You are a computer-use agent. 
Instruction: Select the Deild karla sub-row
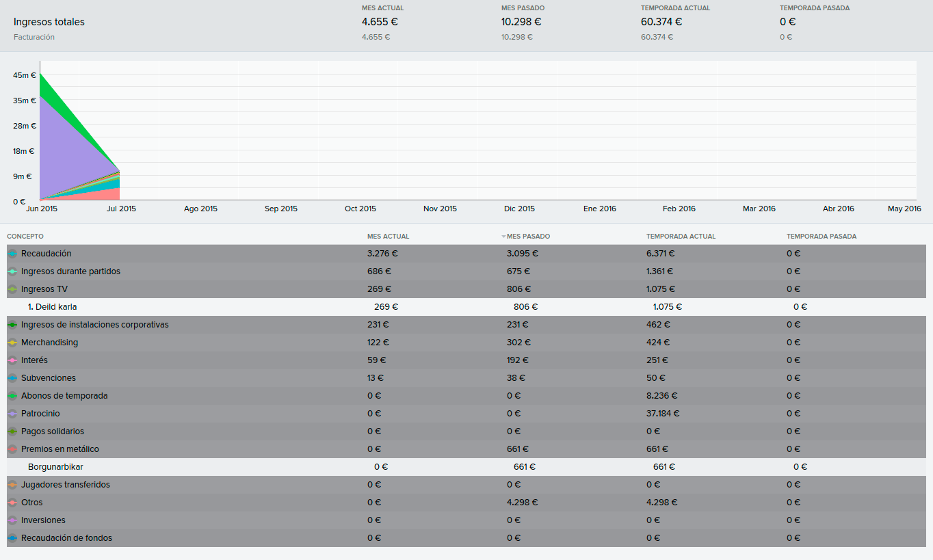tap(466, 307)
